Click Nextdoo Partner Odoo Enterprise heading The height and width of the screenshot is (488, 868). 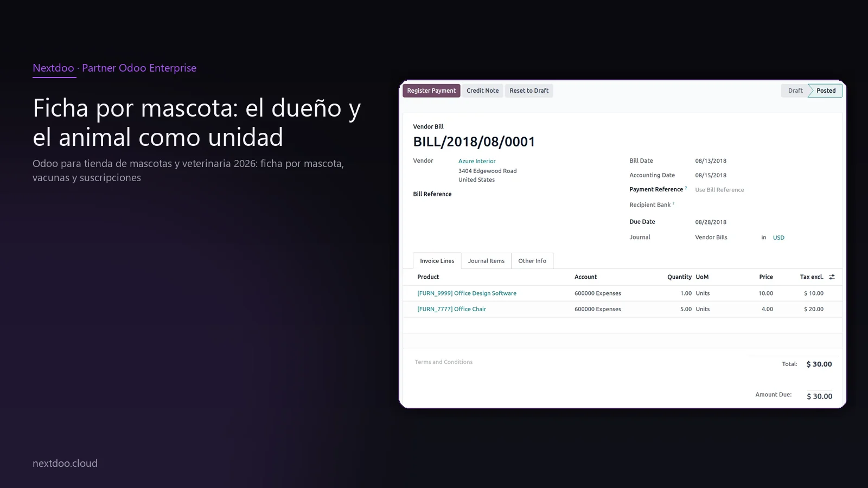[x=114, y=68]
